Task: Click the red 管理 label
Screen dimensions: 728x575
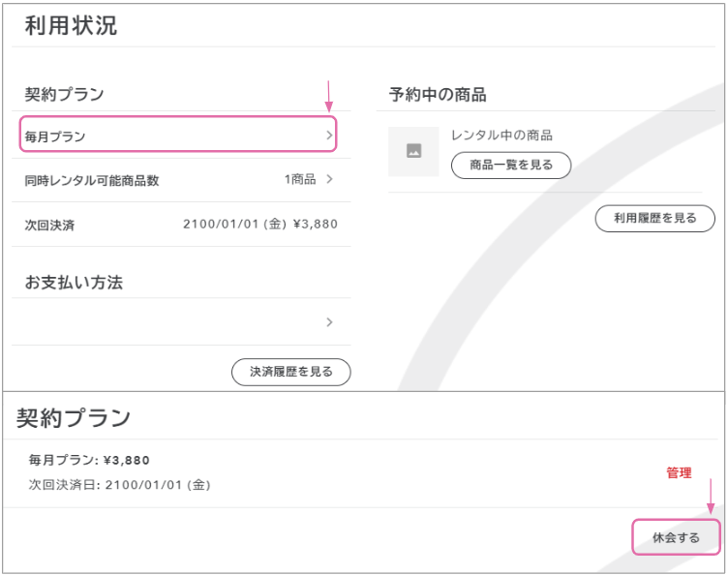Action: click(x=679, y=472)
